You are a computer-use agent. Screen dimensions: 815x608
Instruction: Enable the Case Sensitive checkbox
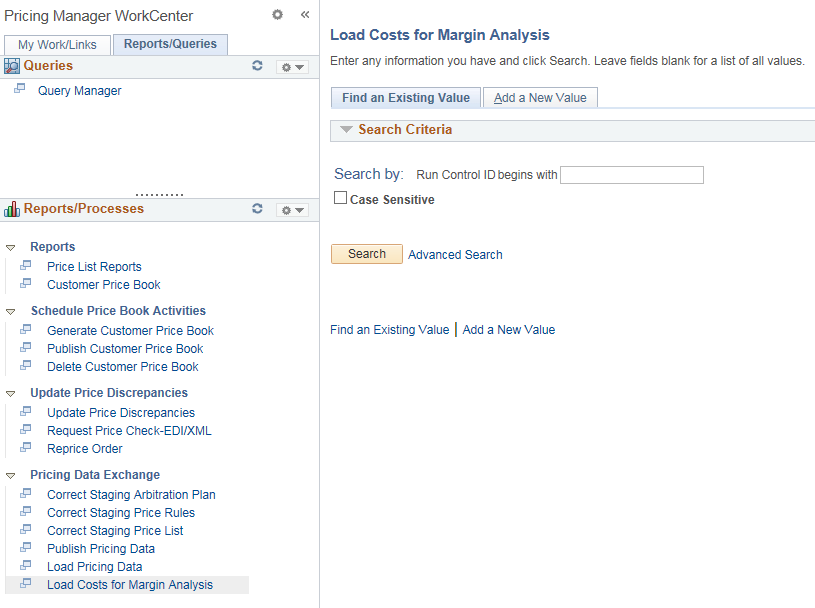pyautogui.click(x=340, y=197)
